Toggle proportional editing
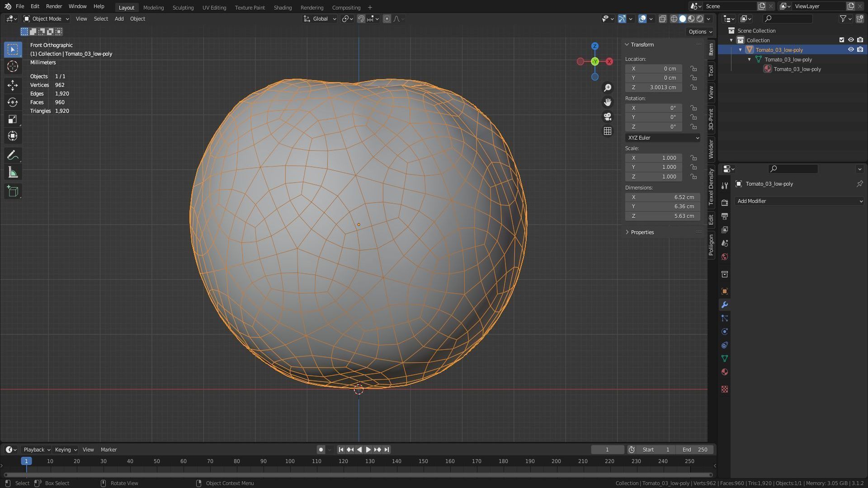The width and height of the screenshot is (868, 488). tap(387, 19)
